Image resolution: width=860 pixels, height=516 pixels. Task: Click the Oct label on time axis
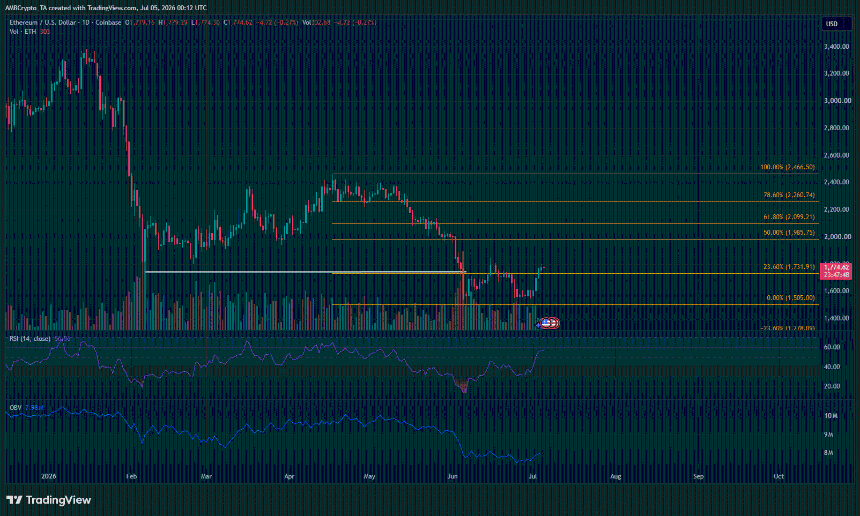[x=778, y=477]
